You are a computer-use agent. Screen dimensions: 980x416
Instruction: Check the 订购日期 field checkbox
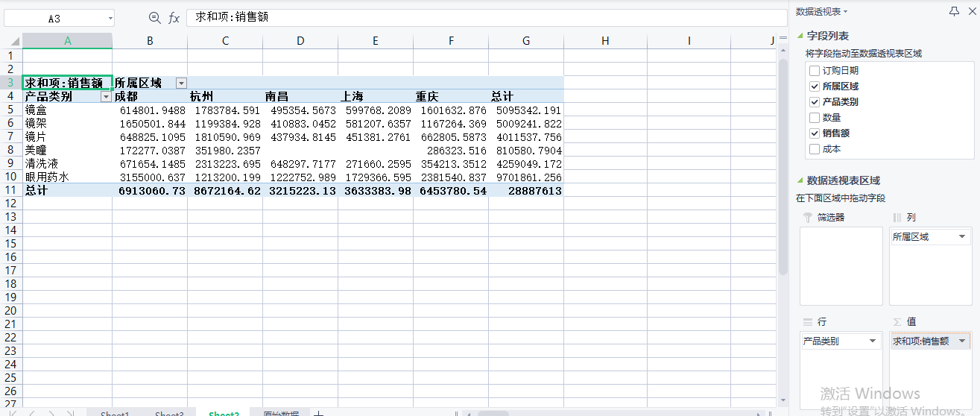[814, 71]
